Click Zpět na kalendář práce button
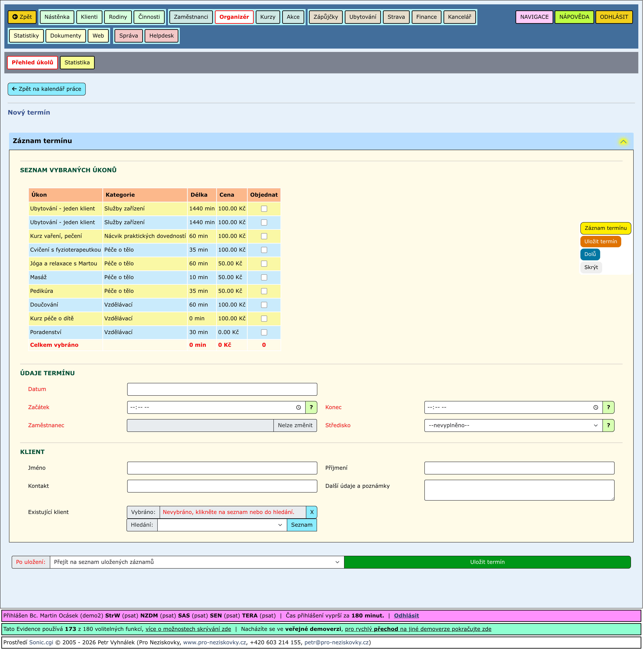The height and width of the screenshot is (658, 644). pyautogui.click(x=47, y=89)
